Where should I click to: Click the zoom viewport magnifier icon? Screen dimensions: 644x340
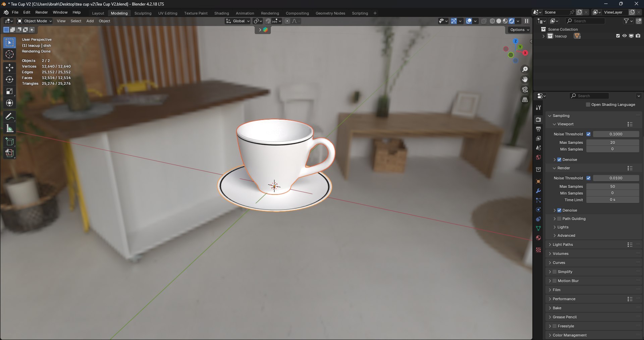coord(525,69)
